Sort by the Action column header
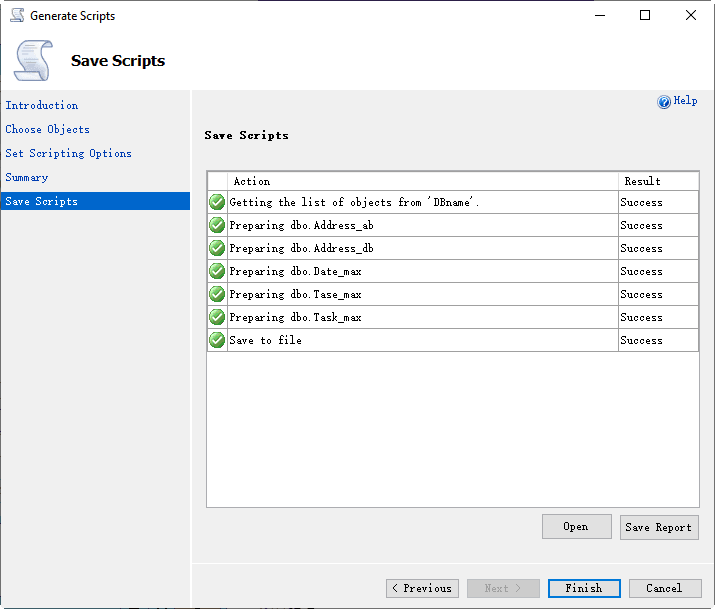The image size is (715, 609). [422, 181]
